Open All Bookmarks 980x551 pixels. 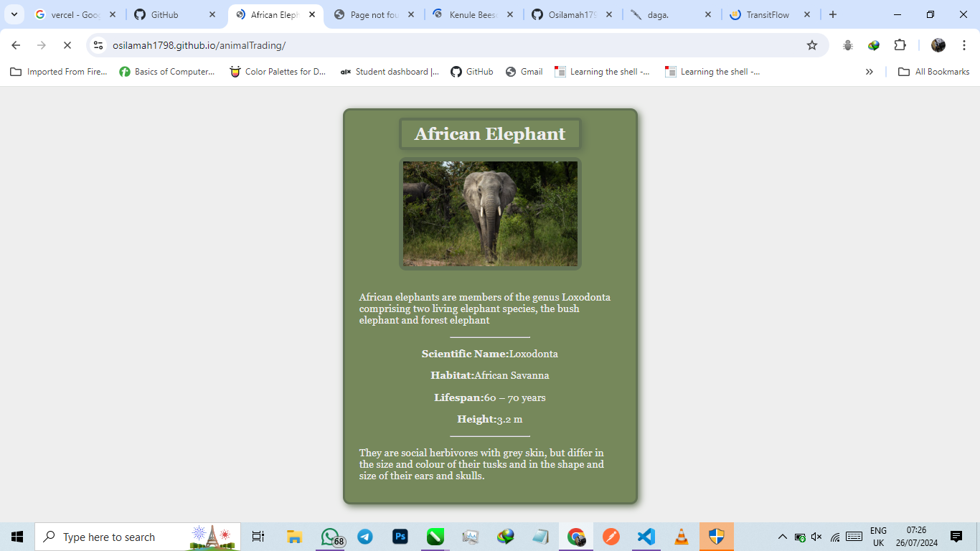pyautogui.click(x=933, y=71)
